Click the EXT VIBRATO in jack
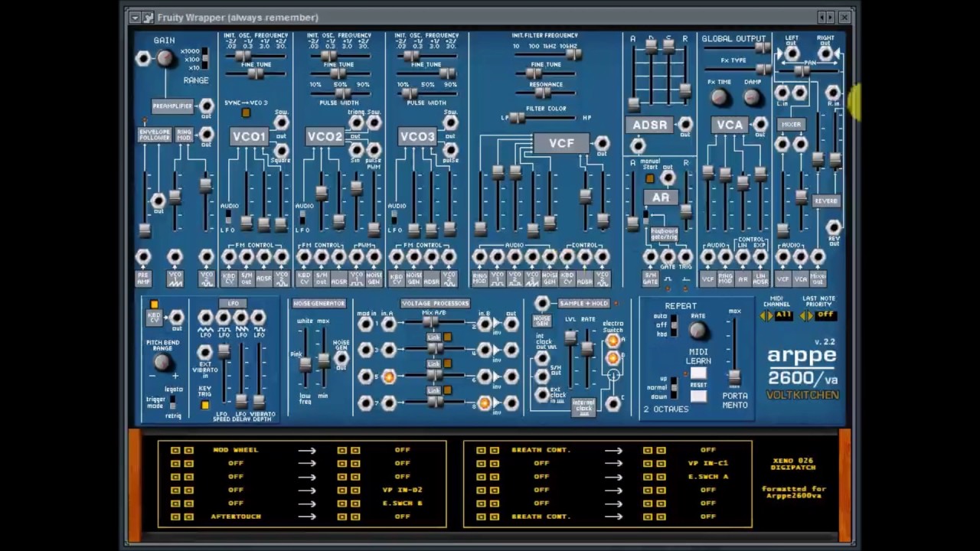 (205, 353)
